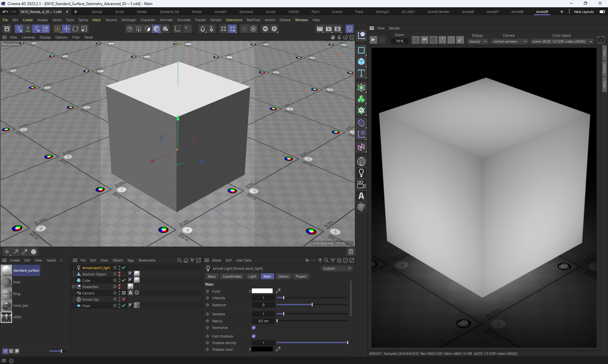Click the light bulb icon in side palette
The image size is (608, 364).
tap(361, 173)
